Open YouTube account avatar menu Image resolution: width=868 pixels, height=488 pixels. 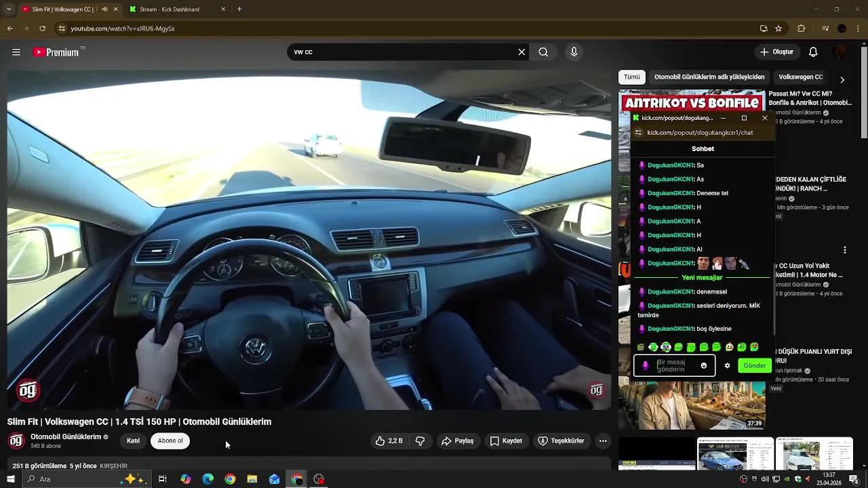[x=840, y=52]
